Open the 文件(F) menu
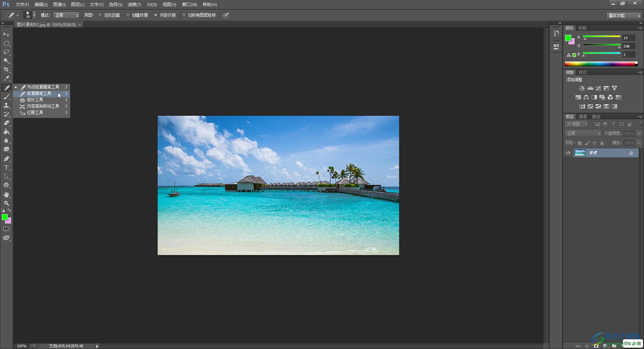This screenshot has height=349, width=644. point(22,4)
